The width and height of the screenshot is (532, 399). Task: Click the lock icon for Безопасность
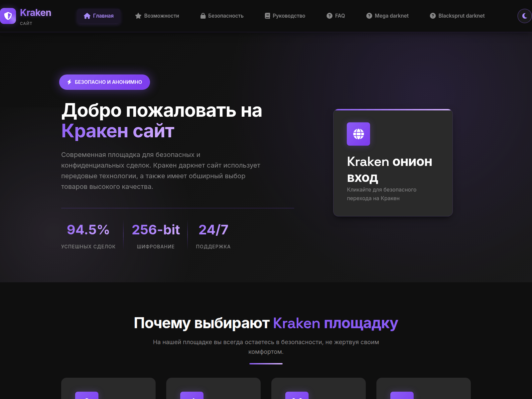[x=203, y=16]
